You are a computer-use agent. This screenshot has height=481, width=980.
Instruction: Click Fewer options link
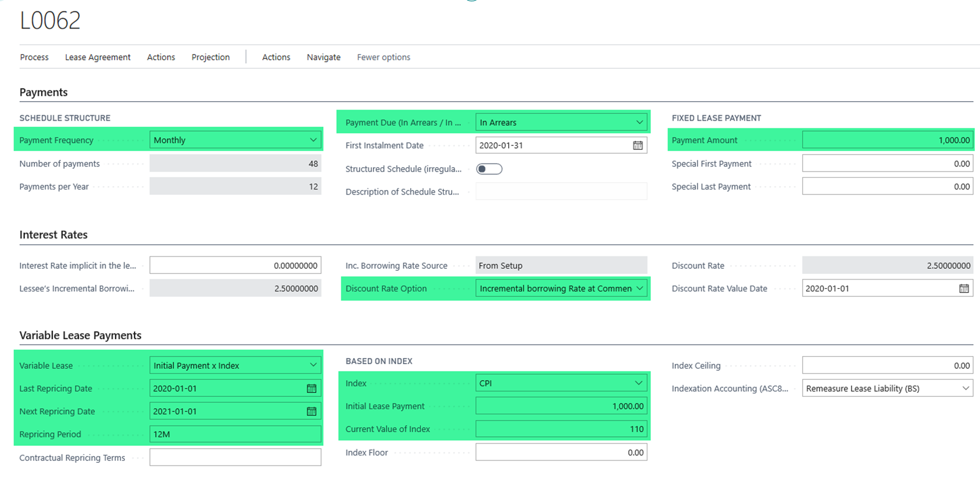384,57
